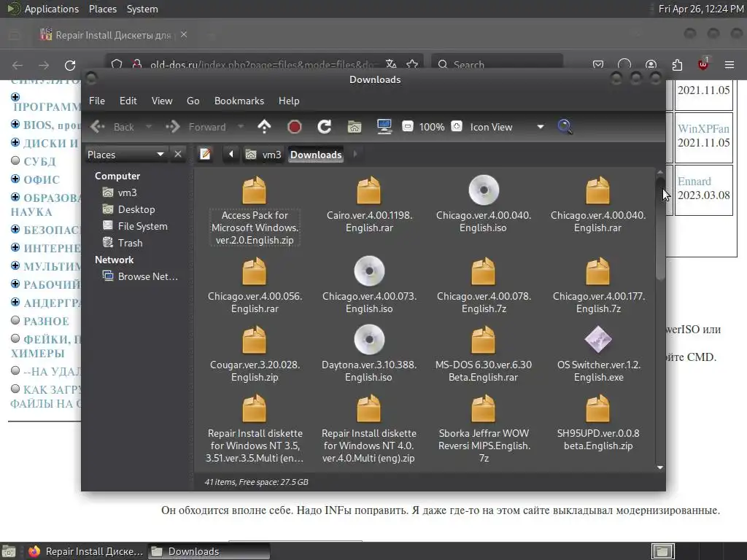
Task: Click the show desktop panel icon
Action: [9, 552]
